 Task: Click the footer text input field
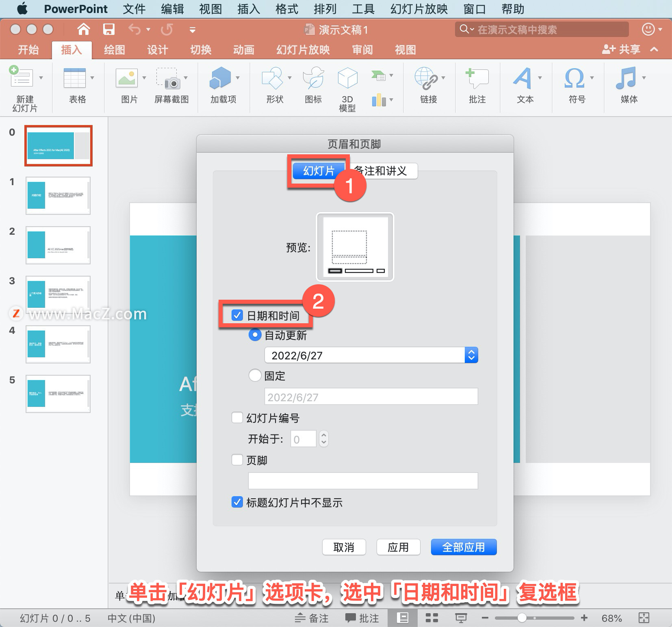[363, 481]
